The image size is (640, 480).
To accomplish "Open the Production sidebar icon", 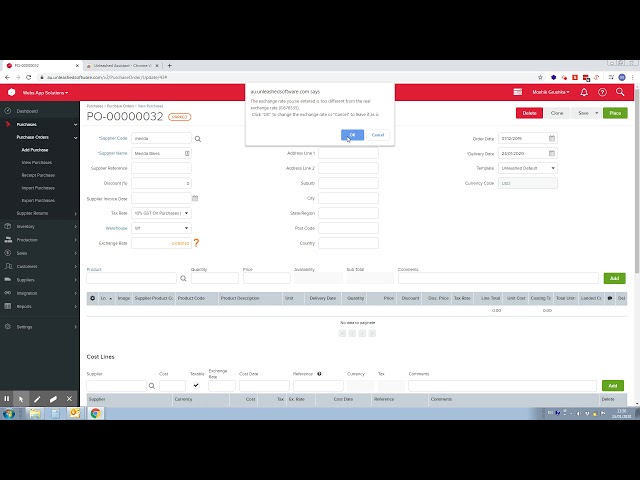I will click(x=8, y=240).
